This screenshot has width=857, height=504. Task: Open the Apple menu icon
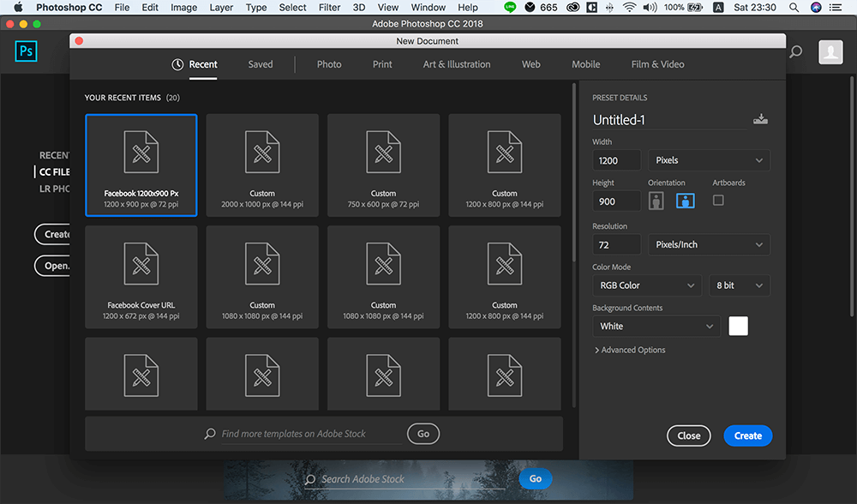[x=17, y=8]
